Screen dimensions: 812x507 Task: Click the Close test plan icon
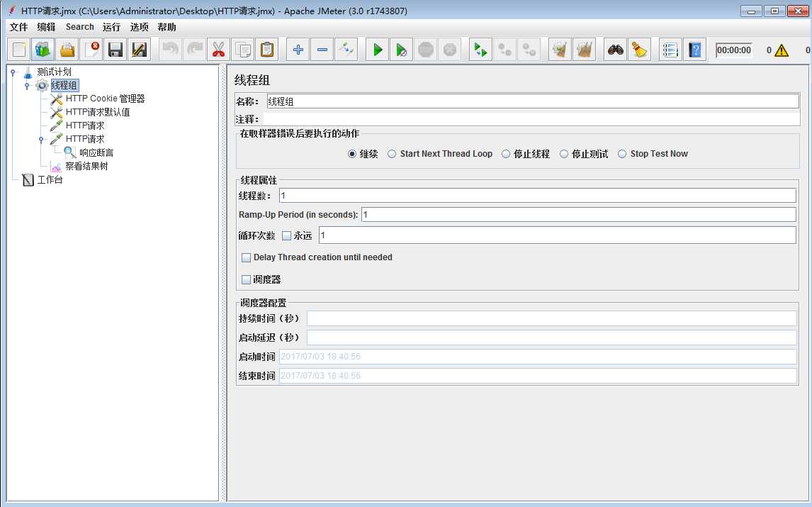pyautogui.click(x=91, y=50)
